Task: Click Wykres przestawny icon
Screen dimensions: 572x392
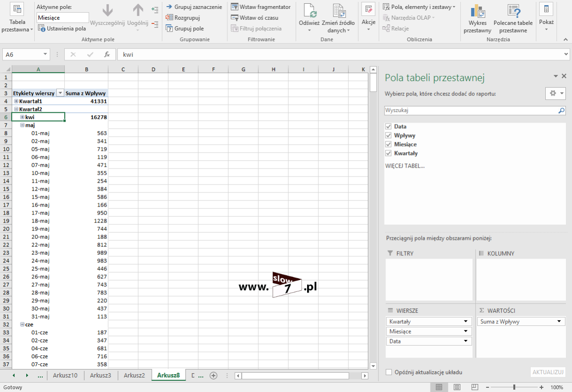Action: coord(477,11)
